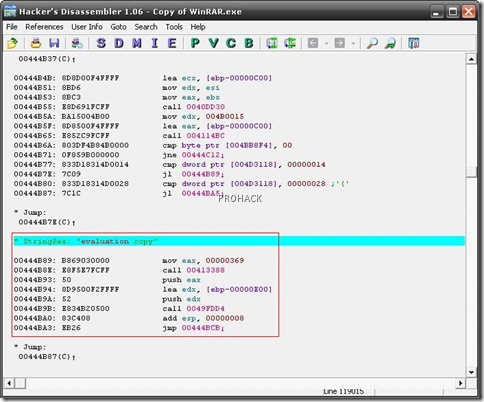
Task: Minimize the Hacker's Disassembler window
Action: (x=436, y=12)
